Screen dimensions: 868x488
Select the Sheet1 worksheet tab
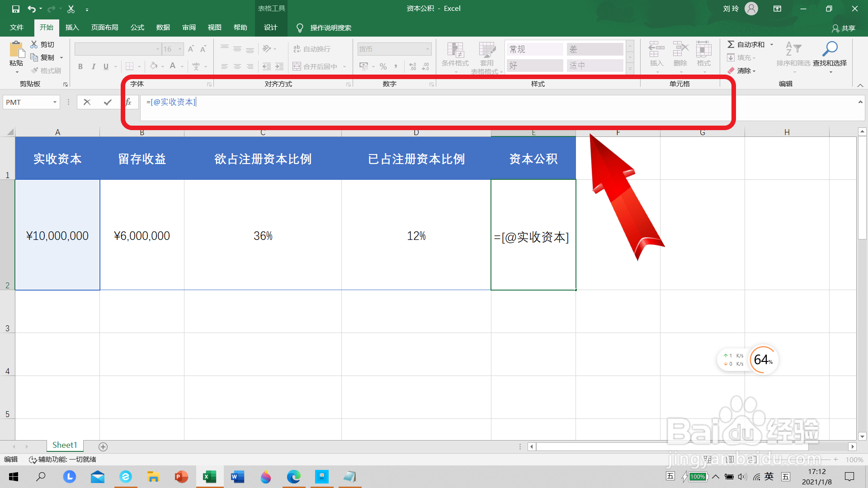click(x=65, y=445)
